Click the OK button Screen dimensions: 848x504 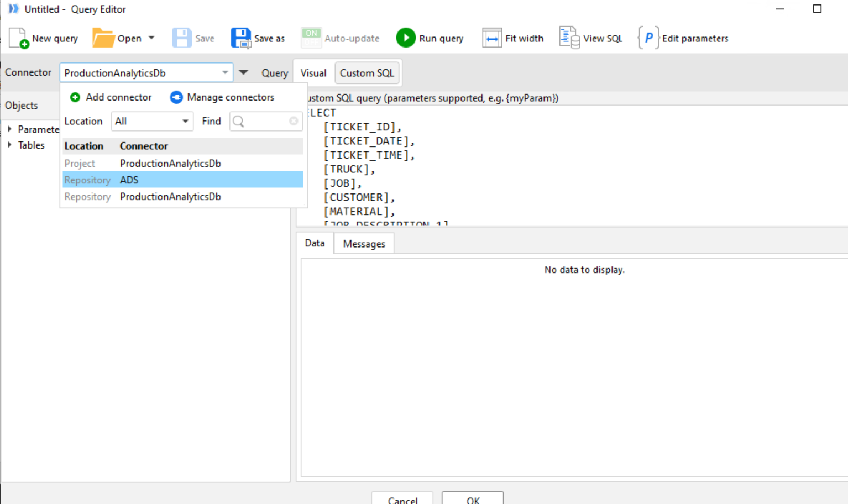click(x=473, y=499)
